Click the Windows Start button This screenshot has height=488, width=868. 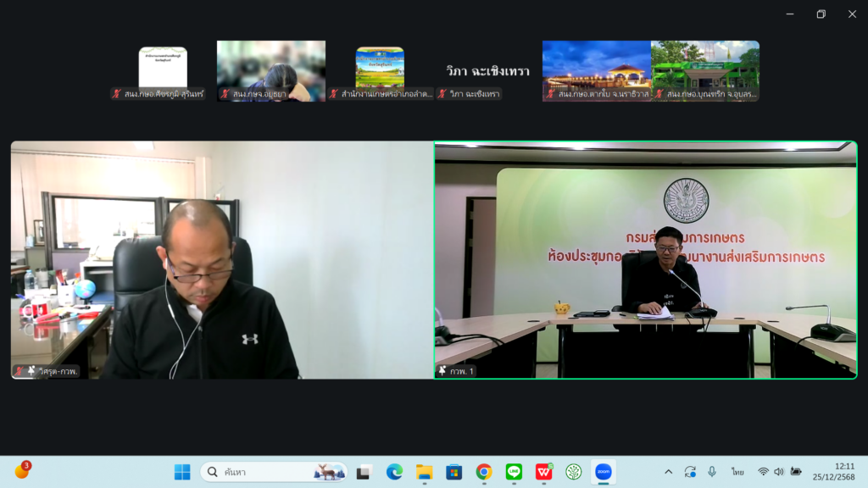(x=182, y=472)
